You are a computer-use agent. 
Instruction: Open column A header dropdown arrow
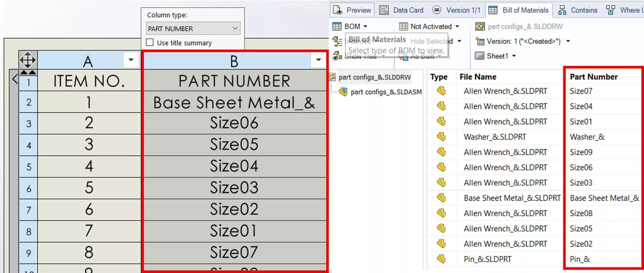[x=131, y=60]
